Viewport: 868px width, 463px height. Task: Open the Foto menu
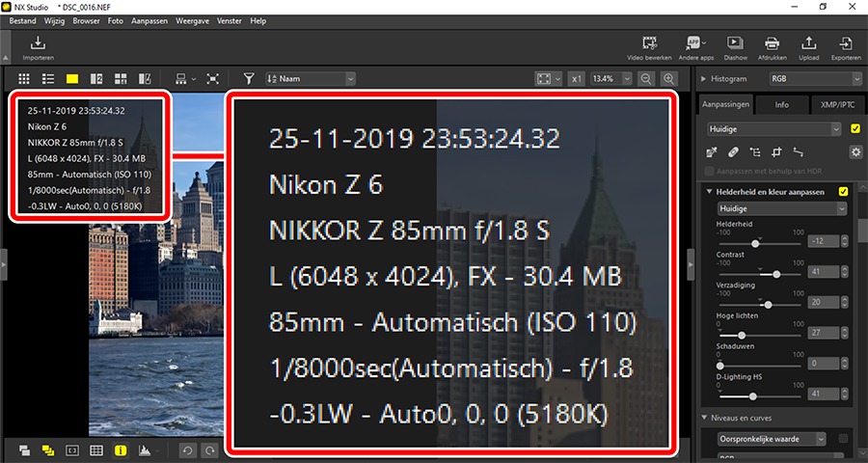pyautogui.click(x=116, y=21)
